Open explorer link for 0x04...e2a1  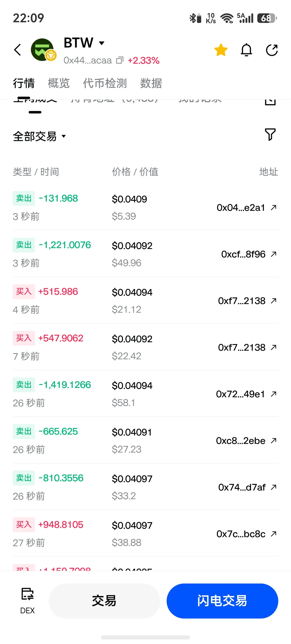pos(274,207)
